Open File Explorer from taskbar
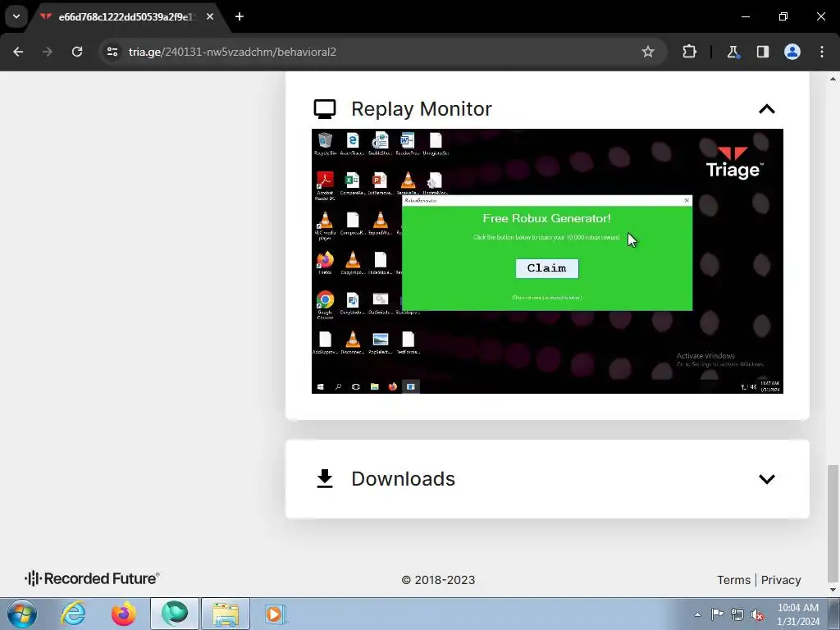This screenshot has width=840, height=630. coord(225,614)
